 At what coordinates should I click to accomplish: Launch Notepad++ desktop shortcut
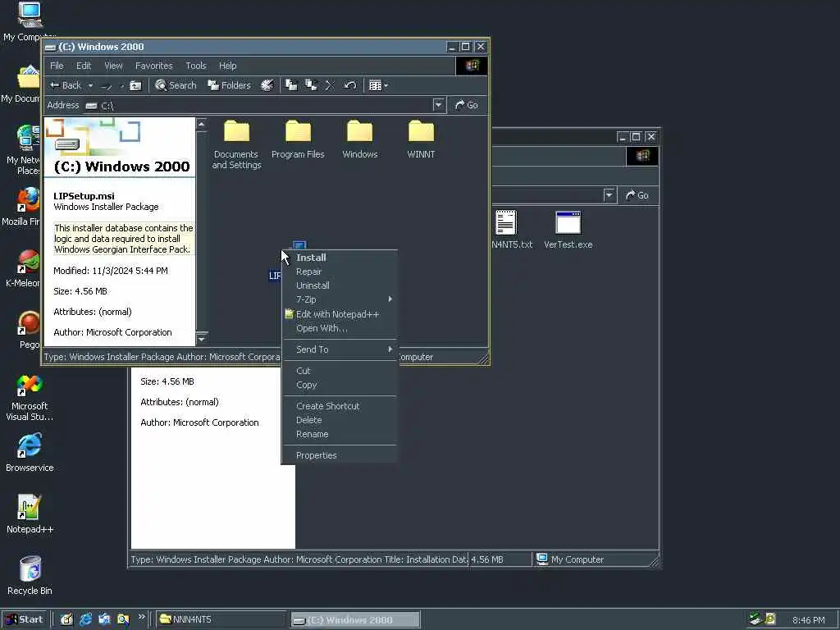(x=30, y=514)
